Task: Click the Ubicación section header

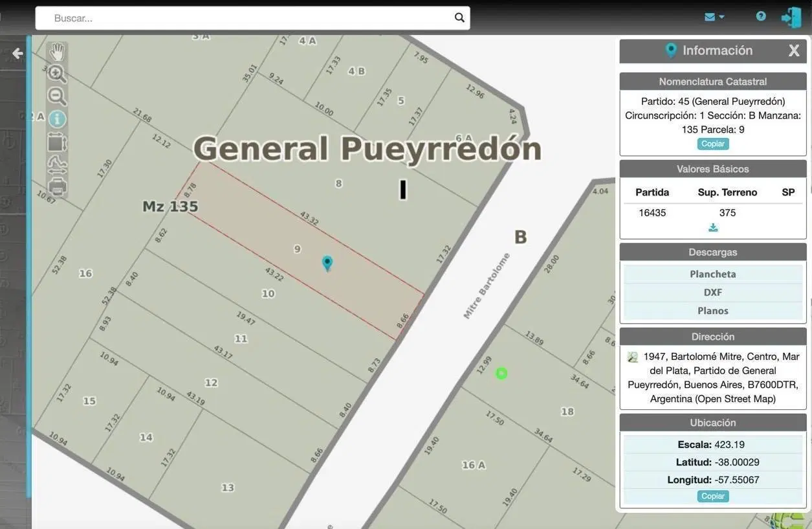Action: coord(713,423)
